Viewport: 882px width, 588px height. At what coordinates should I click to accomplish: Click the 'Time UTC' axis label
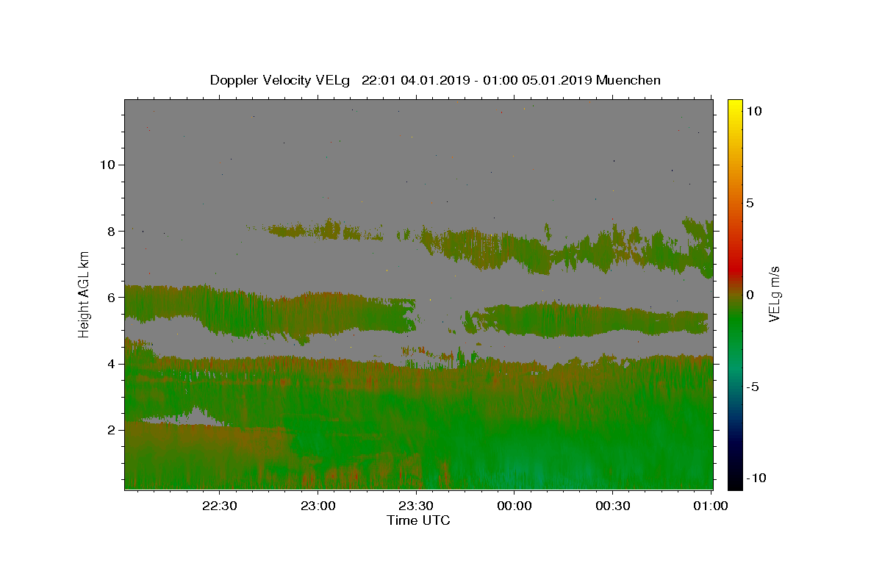point(418,520)
